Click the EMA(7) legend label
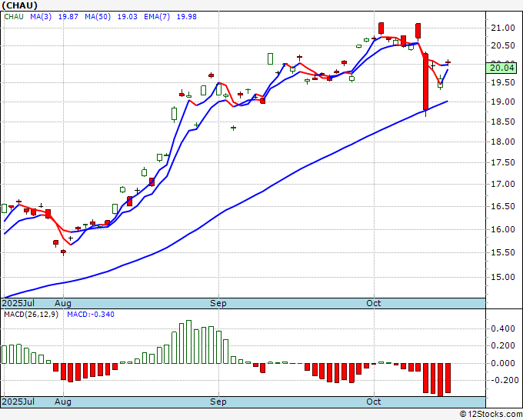 [x=157, y=17]
